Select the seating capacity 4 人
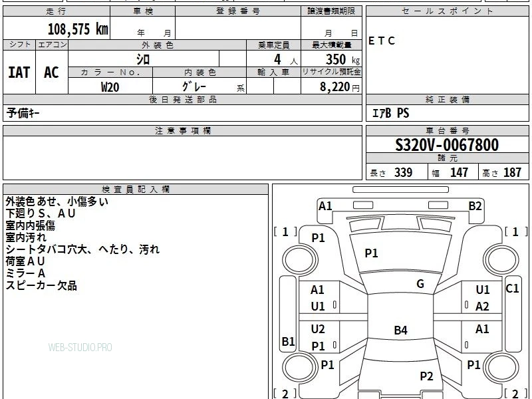This screenshot has height=399, width=532. [x=286, y=60]
